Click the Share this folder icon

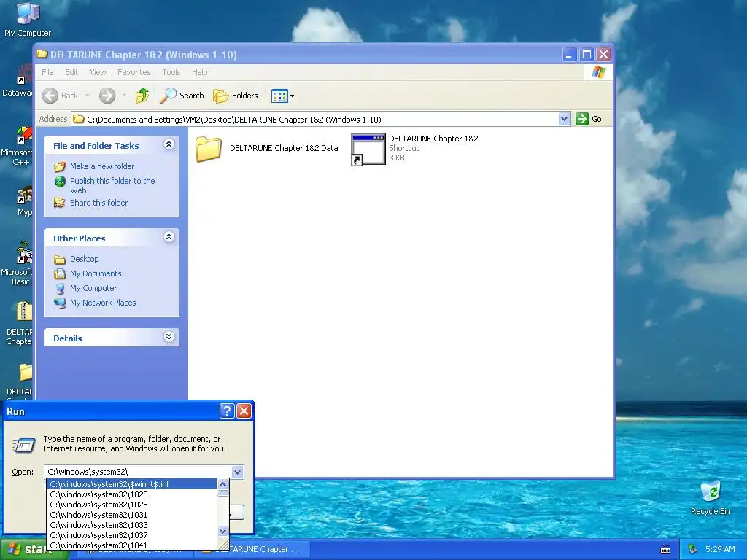tap(60, 203)
